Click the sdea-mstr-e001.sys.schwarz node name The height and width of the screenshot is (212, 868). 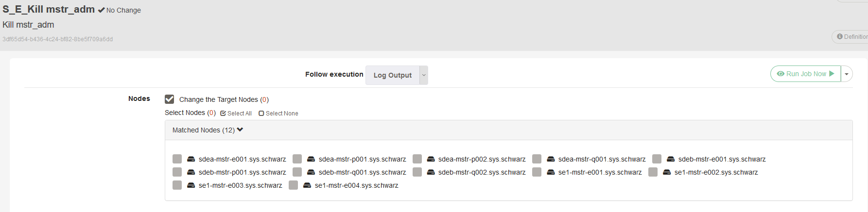(x=243, y=159)
